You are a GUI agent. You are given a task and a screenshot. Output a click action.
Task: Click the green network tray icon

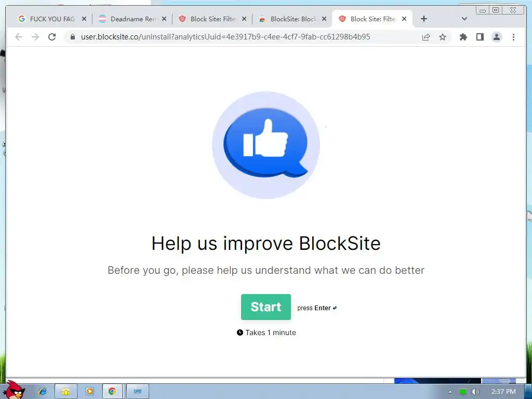click(463, 392)
